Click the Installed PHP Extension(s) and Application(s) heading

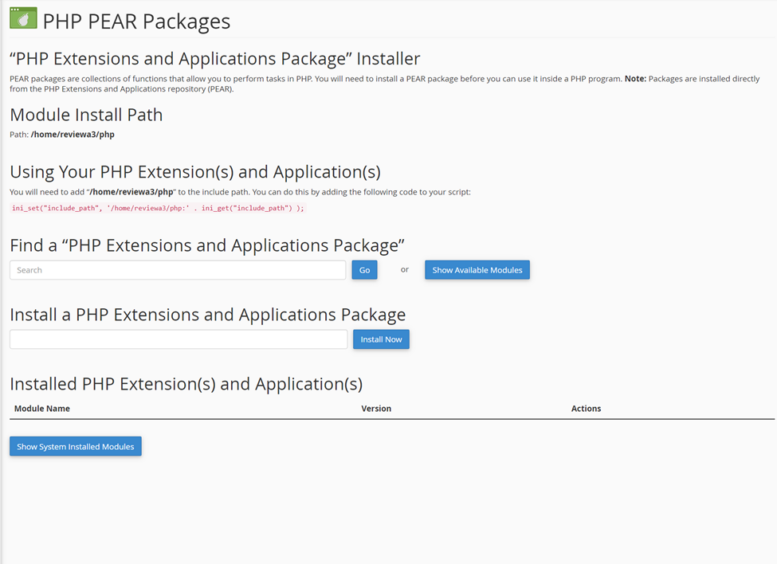click(186, 384)
